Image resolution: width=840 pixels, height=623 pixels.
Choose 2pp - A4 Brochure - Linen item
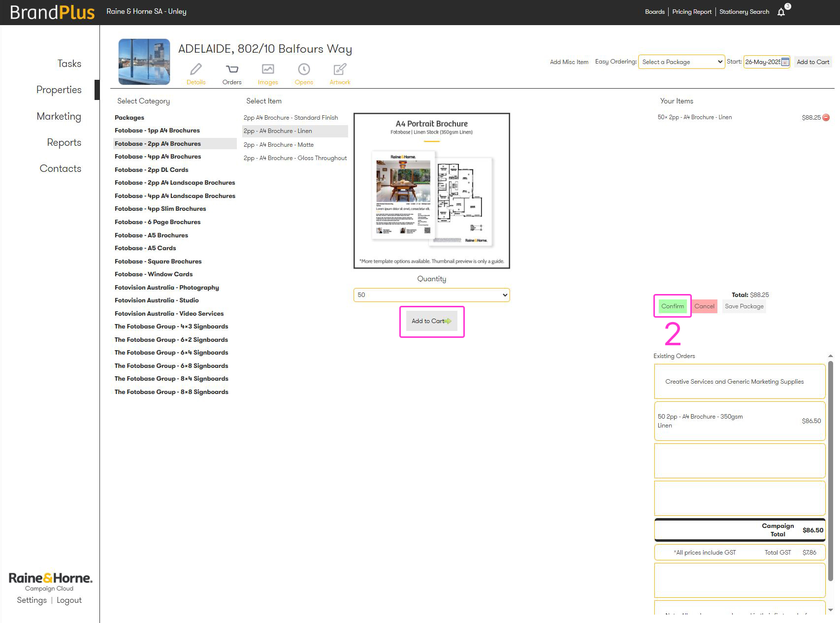(x=295, y=131)
